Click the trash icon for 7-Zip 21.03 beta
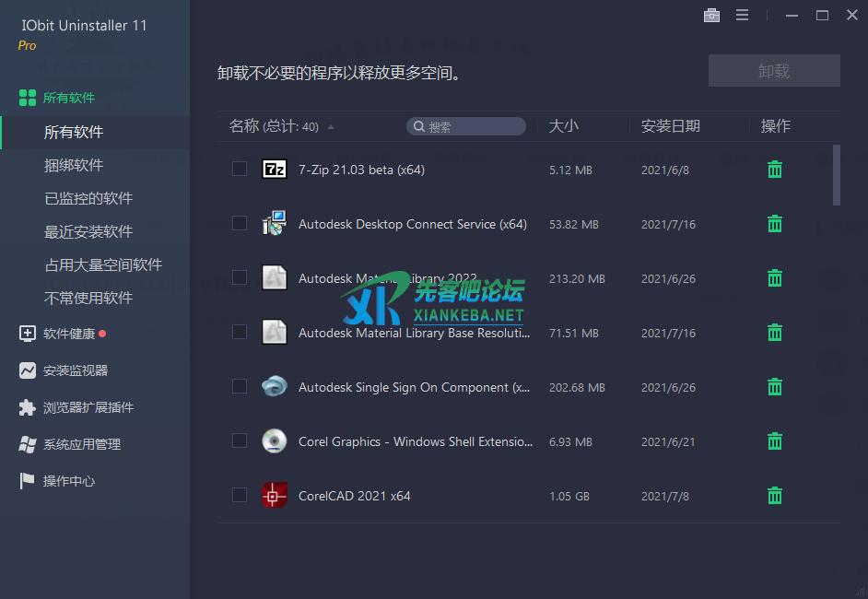This screenshot has width=868, height=599. pos(775,169)
